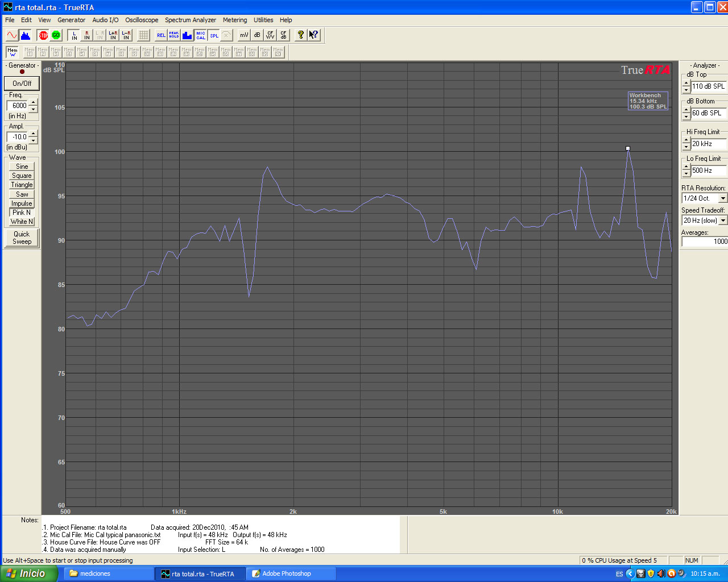Select the L+R IN input icon
This screenshot has width=728, height=582.
[x=113, y=35]
